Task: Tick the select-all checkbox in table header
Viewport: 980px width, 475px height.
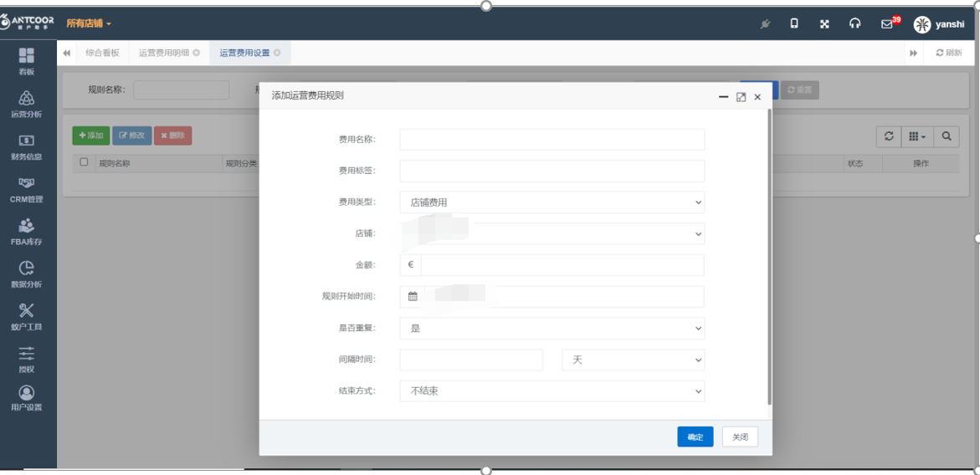Action: (84, 162)
